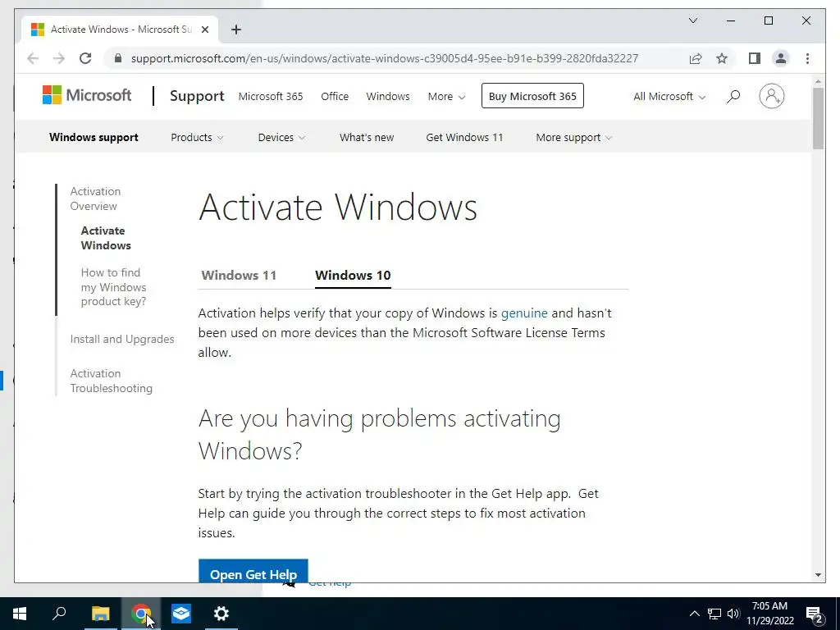
Task: Click the volume speaker tray icon
Action: (733, 614)
